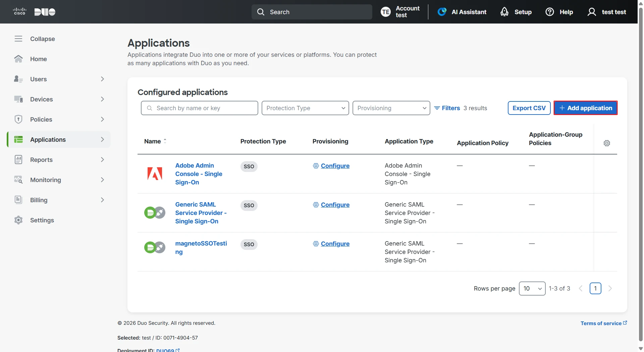Open the AI Assistant icon

(x=442, y=12)
